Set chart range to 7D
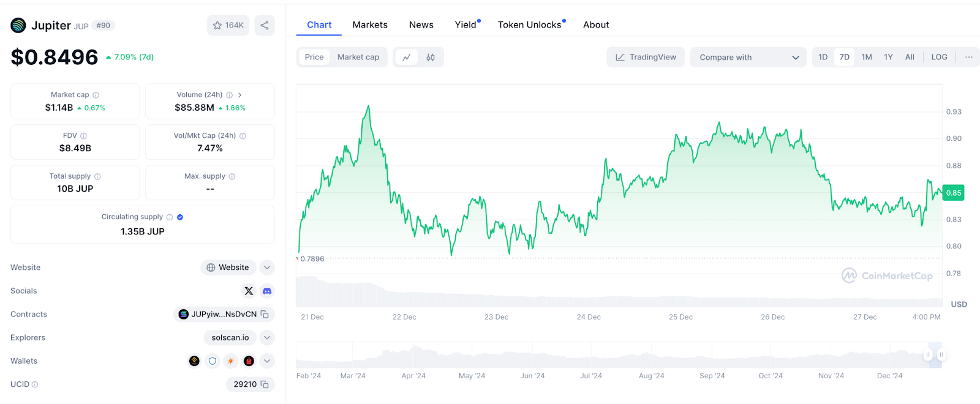The image size is (980, 404). coord(845,57)
